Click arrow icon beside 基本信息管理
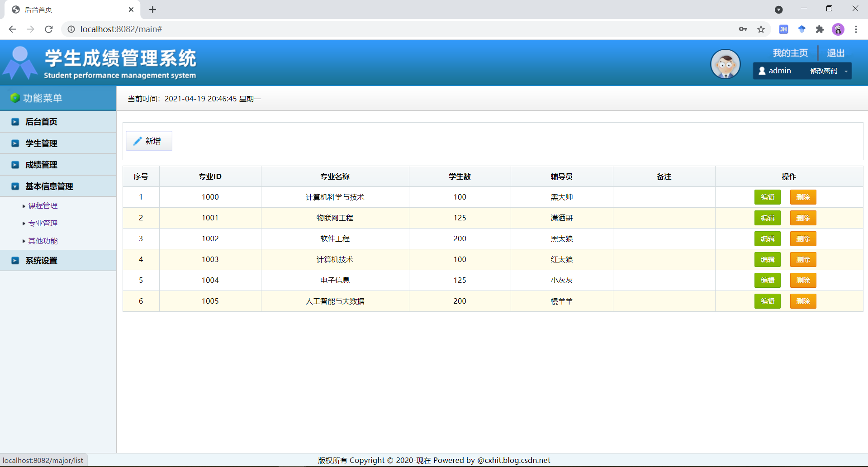This screenshot has width=868, height=467. pos(15,186)
